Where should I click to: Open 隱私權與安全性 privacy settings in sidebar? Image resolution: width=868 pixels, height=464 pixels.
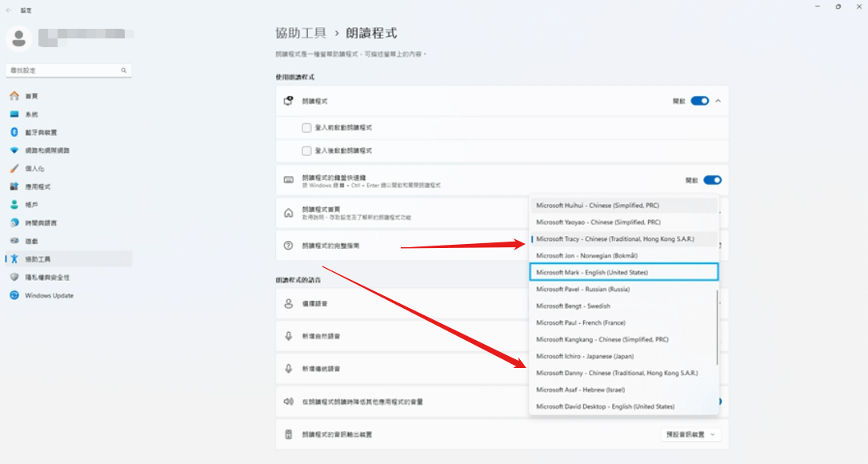coord(69,277)
